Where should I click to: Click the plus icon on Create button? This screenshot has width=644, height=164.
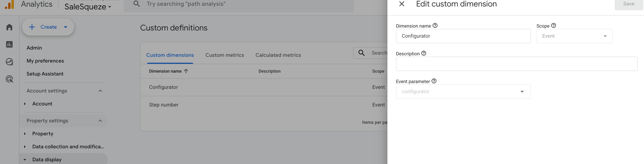(x=32, y=27)
